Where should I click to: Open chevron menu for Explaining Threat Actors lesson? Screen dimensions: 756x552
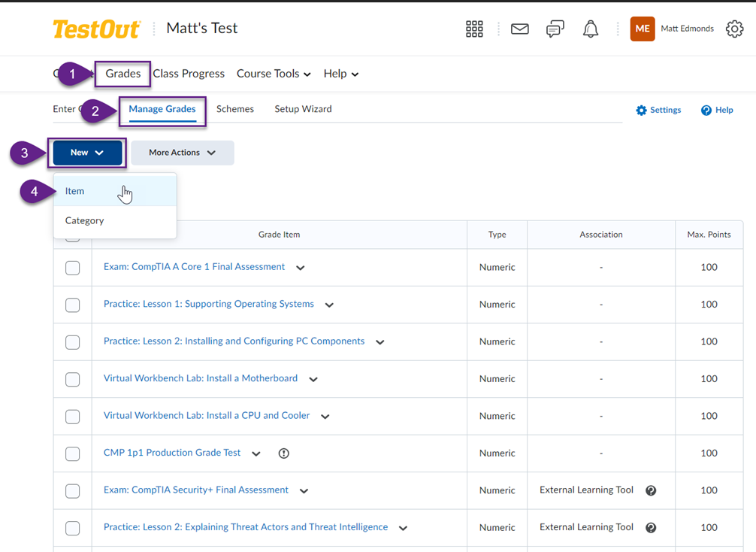tap(403, 528)
